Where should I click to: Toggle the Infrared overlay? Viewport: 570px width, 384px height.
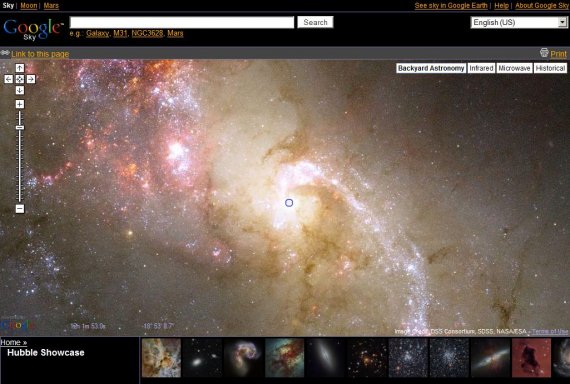coord(481,68)
